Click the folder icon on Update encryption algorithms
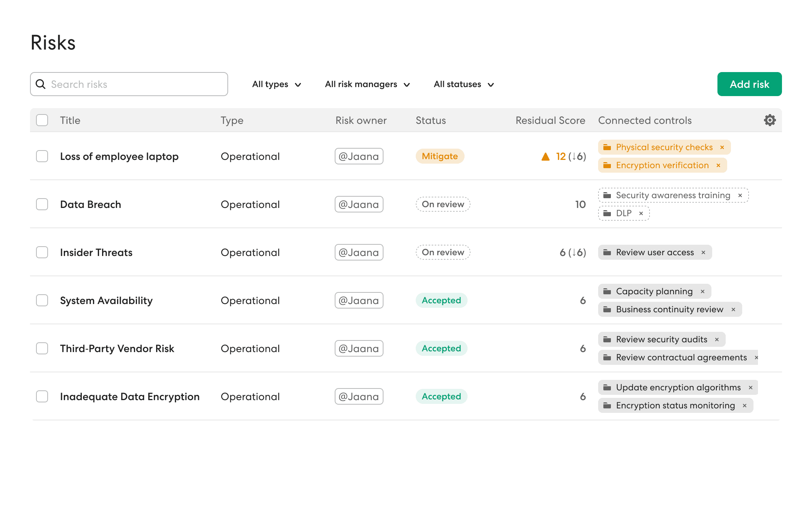This screenshot has height=530, width=812. coord(607,387)
